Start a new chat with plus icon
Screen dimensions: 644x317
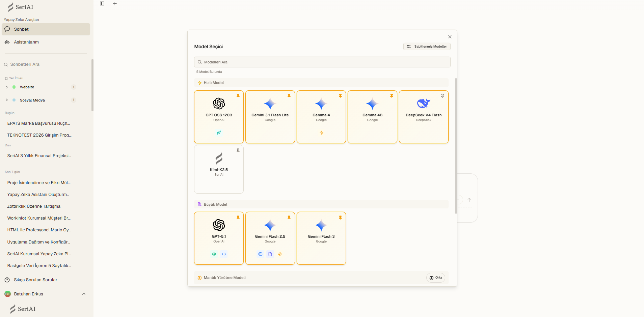115,3
